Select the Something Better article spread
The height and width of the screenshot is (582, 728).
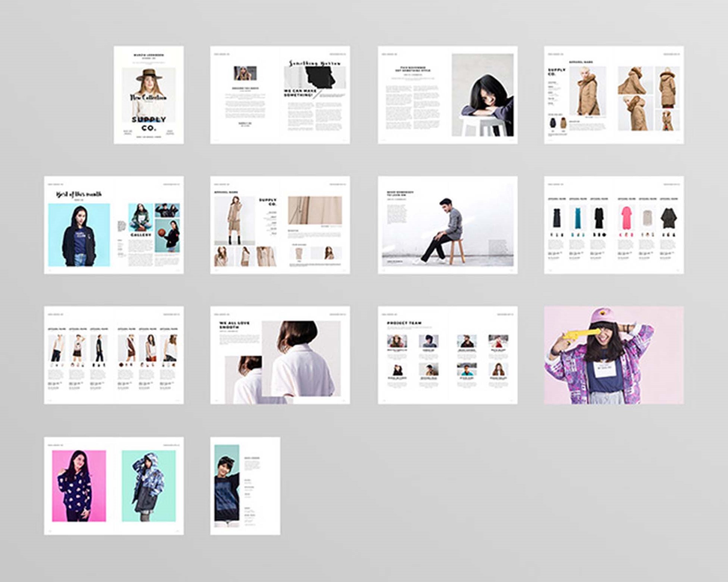280,95
